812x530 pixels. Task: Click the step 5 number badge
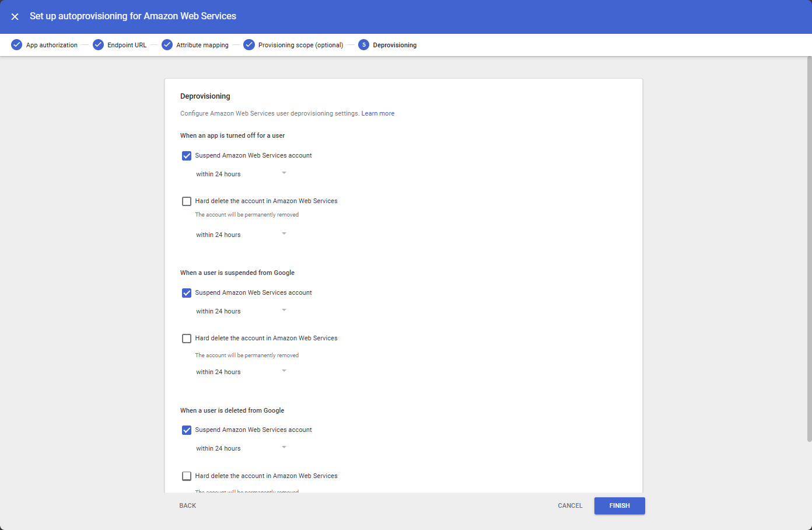coord(363,45)
